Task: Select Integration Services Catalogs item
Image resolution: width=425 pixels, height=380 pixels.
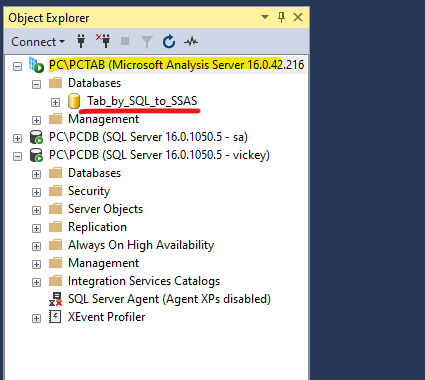Action: pyautogui.click(x=144, y=281)
